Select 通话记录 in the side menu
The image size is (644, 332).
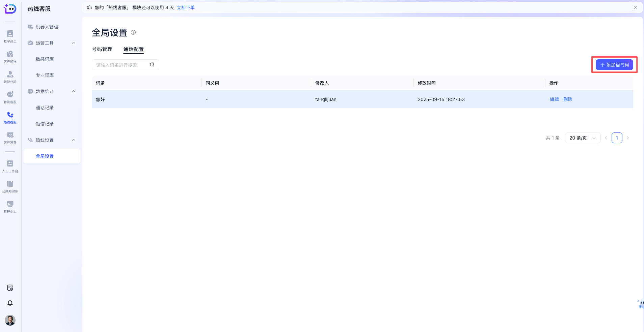[45, 108]
